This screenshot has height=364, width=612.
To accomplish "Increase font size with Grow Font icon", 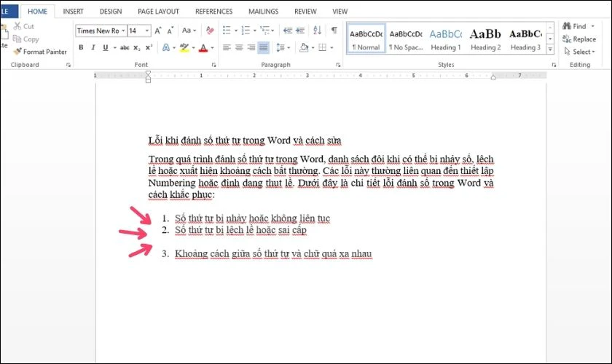I will coord(157,31).
